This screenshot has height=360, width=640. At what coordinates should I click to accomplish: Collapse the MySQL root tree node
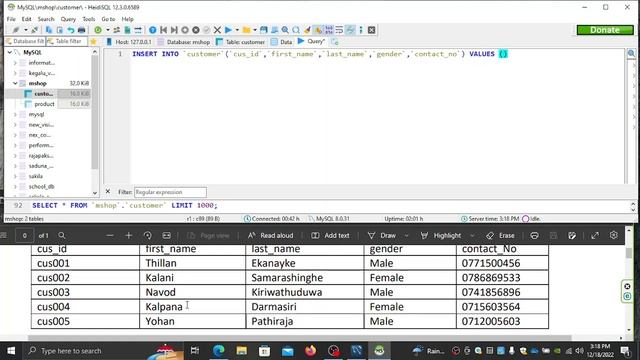coord(9,52)
